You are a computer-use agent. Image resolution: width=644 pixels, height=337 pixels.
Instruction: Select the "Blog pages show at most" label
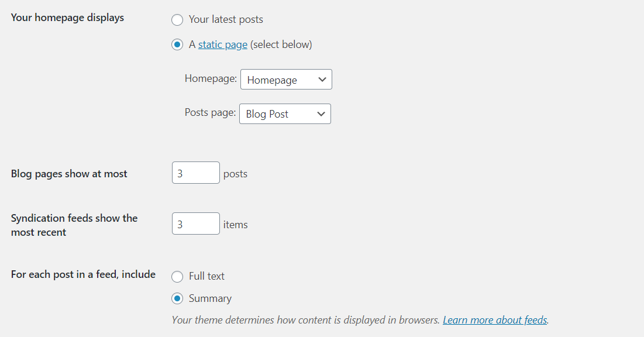68,173
